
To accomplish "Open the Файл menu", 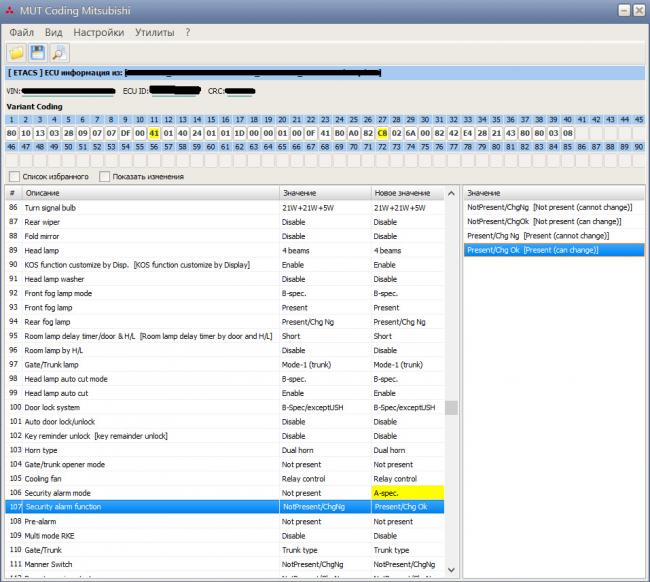I will tap(21, 32).
